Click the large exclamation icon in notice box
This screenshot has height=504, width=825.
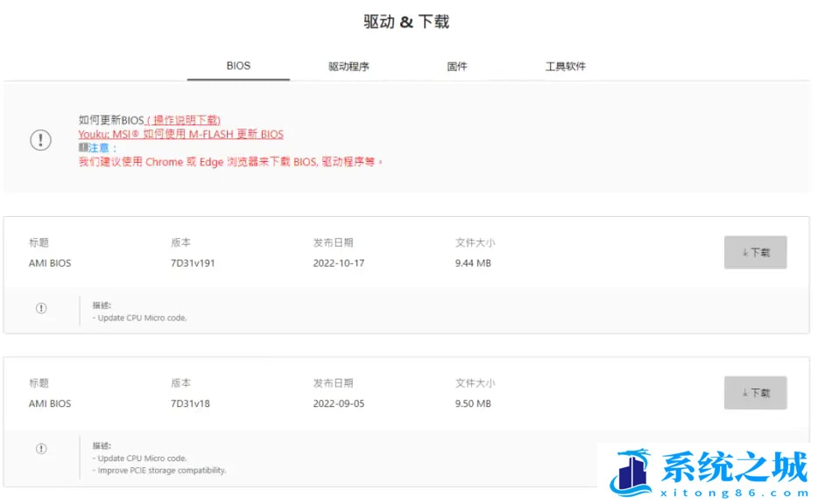click(x=40, y=140)
